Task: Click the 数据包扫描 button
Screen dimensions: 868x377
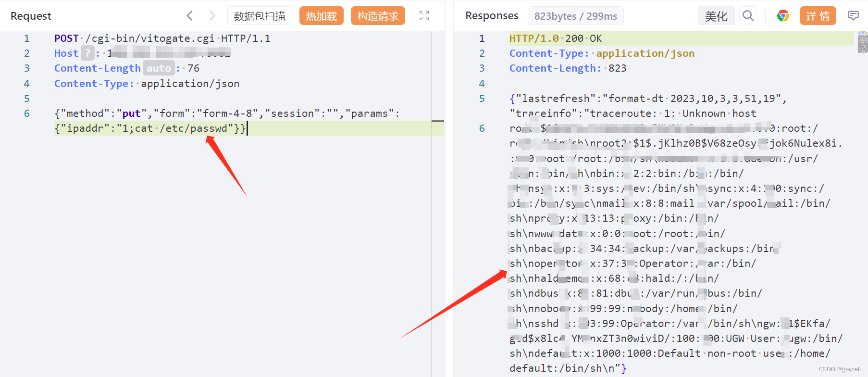Action: [x=260, y=16]
